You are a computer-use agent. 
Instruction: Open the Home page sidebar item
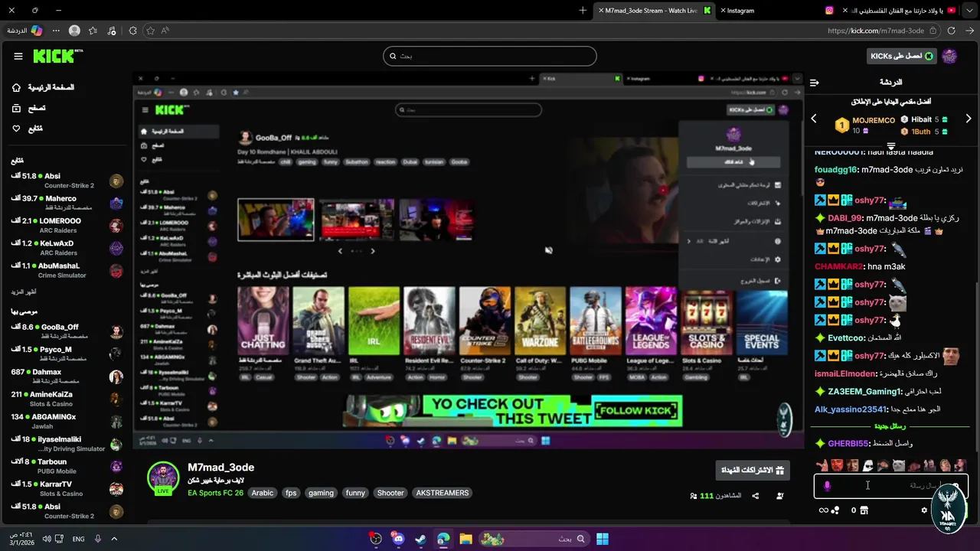click(x=43, y=87)
